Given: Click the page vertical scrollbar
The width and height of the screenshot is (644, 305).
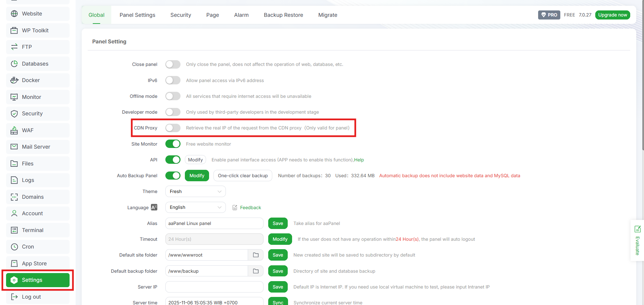Looking at the screenshot, I should pos(643,75).
